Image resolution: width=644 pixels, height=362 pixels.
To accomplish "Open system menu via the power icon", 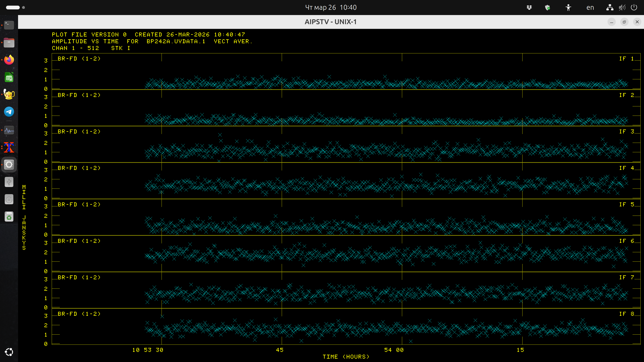I will click(634, 8).
